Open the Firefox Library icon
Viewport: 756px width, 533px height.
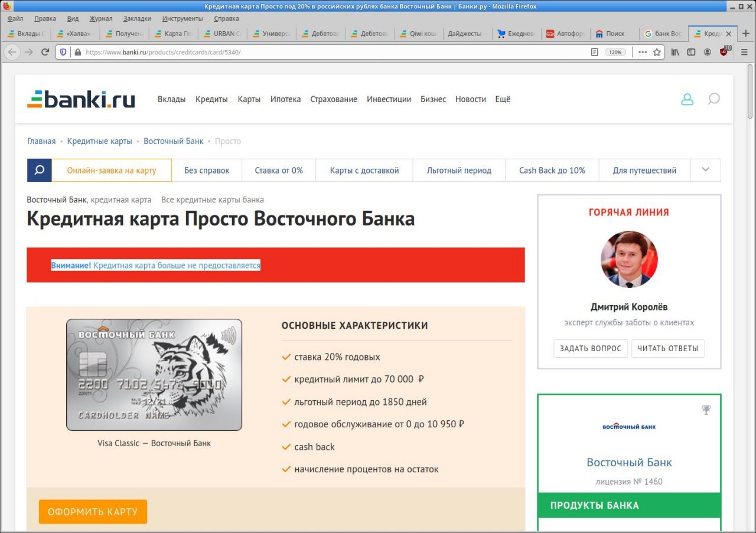[x=675, y=52]
